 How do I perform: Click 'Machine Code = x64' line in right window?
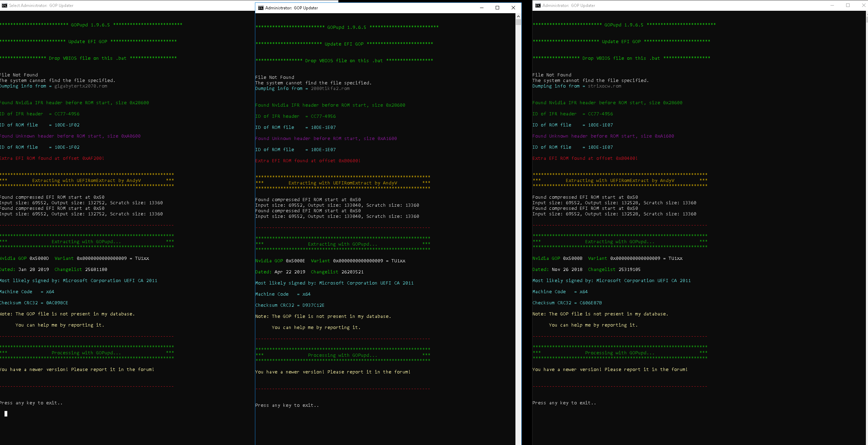560,292
